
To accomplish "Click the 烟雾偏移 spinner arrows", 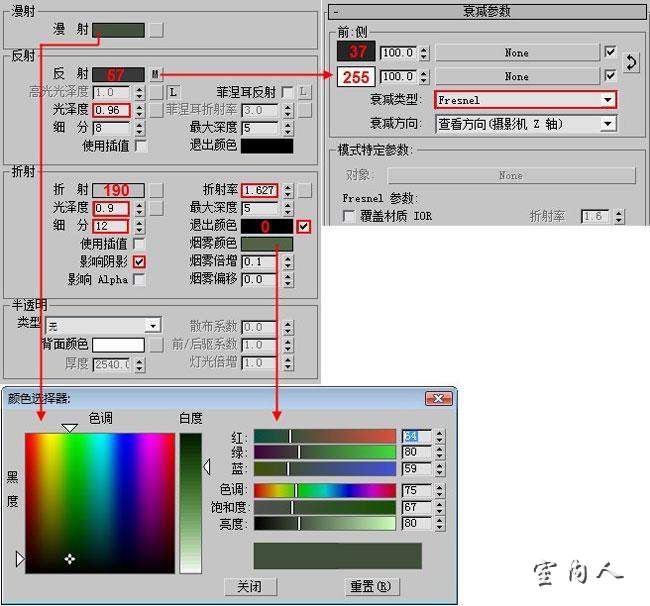I will 288,280.
